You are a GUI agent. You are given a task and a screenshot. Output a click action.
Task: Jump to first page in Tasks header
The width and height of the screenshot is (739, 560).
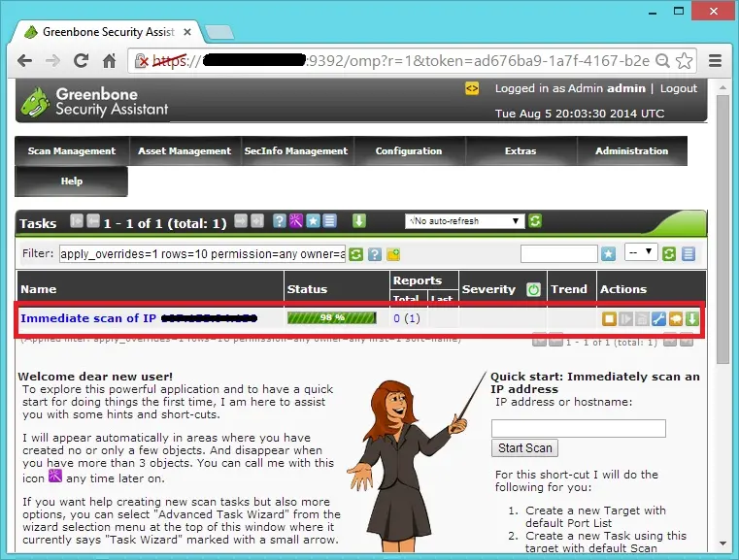[x=77, y=221]
